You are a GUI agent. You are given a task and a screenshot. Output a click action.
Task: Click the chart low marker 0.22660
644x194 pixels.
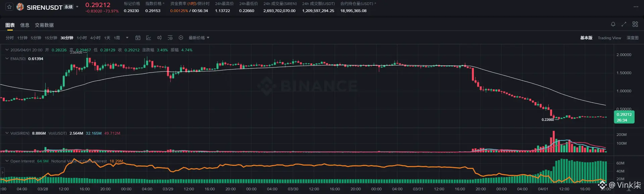[548, 119]
